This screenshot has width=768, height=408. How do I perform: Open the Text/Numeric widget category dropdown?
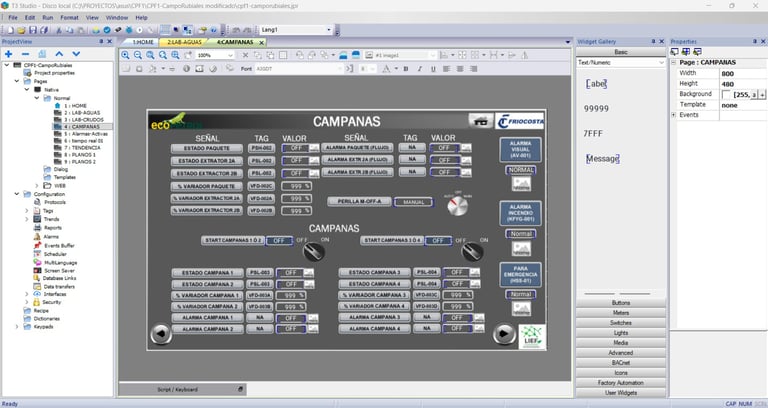661,63
